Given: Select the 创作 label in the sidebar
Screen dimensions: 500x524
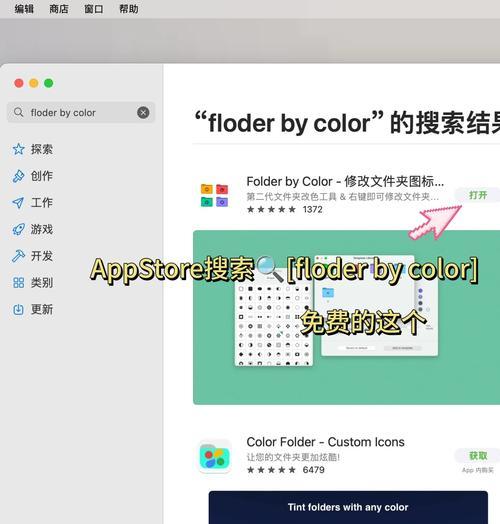Looking at the screenshot, I should (x=42, y=176).
